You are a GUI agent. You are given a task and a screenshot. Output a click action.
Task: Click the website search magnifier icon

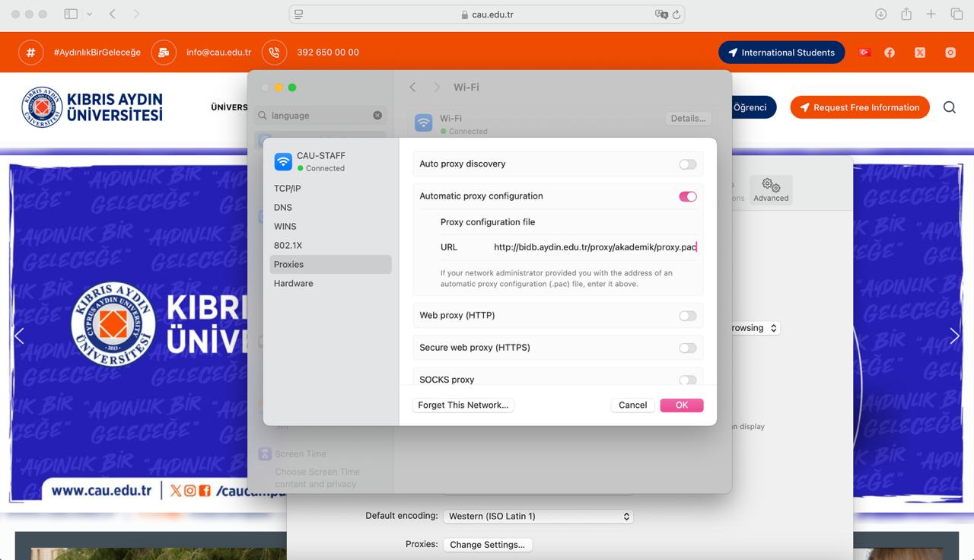[x=949, y=107]
